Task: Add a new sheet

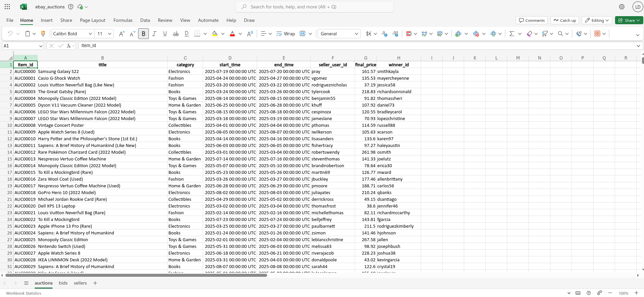Action: (95, 283)
